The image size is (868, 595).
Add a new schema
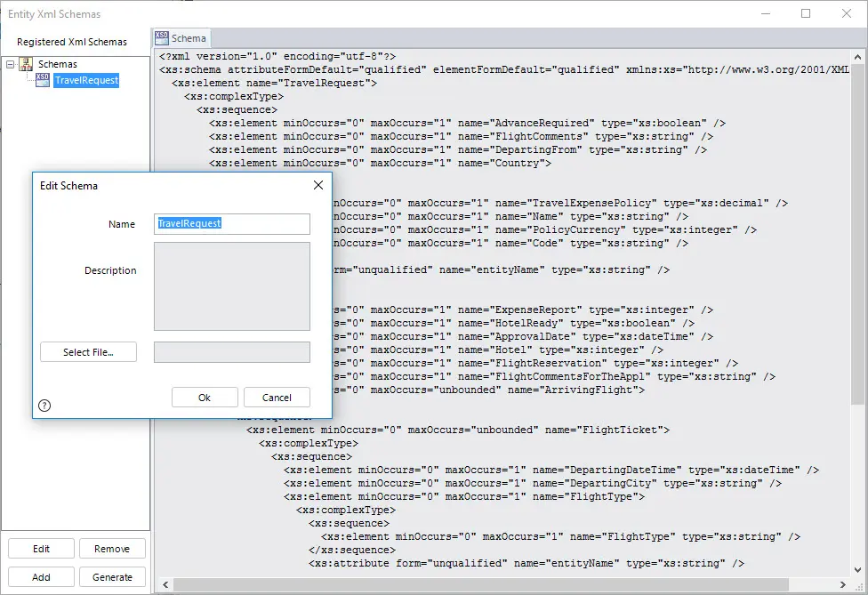[41, 576]
